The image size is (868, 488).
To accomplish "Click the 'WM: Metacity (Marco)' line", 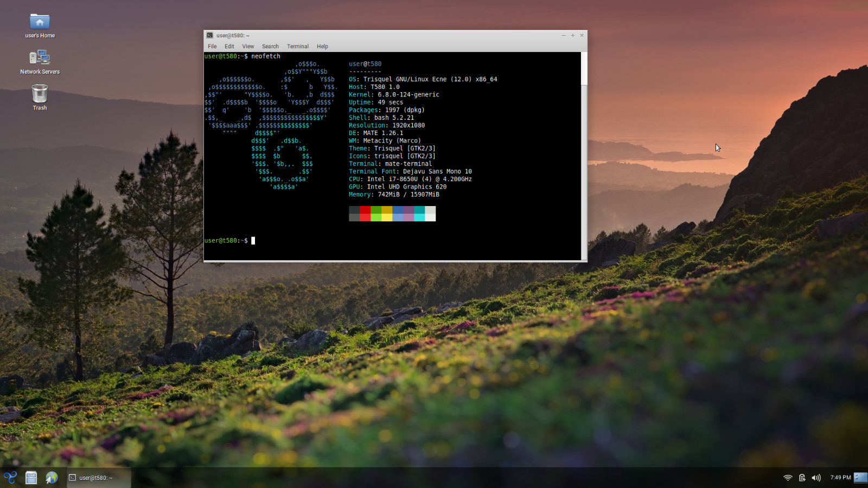I will coord(385,140).
